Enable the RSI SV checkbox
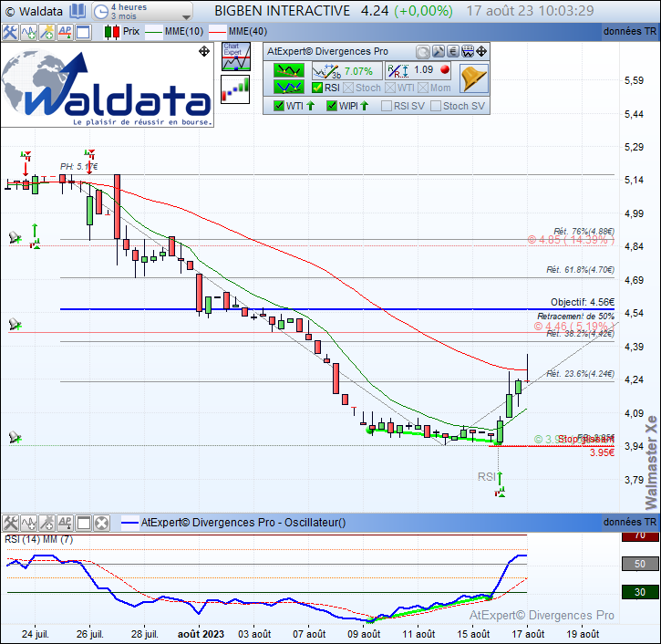Viewport: 661px width, 644px height. click(x=387, y=106)
